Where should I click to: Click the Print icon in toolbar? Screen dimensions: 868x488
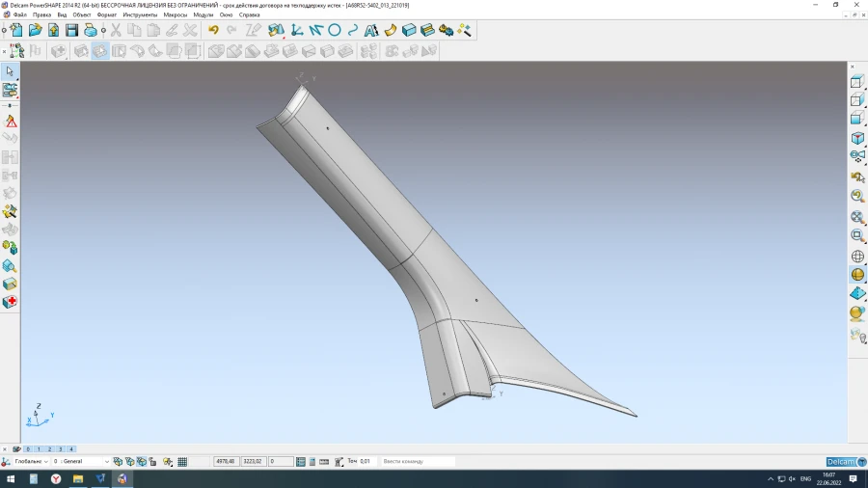[90, 30]
